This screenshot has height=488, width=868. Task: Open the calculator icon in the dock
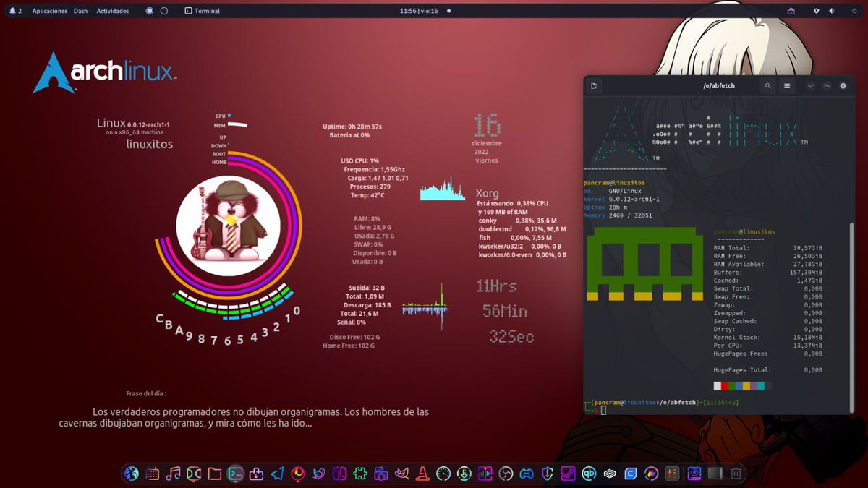click(x=673, y=474)
